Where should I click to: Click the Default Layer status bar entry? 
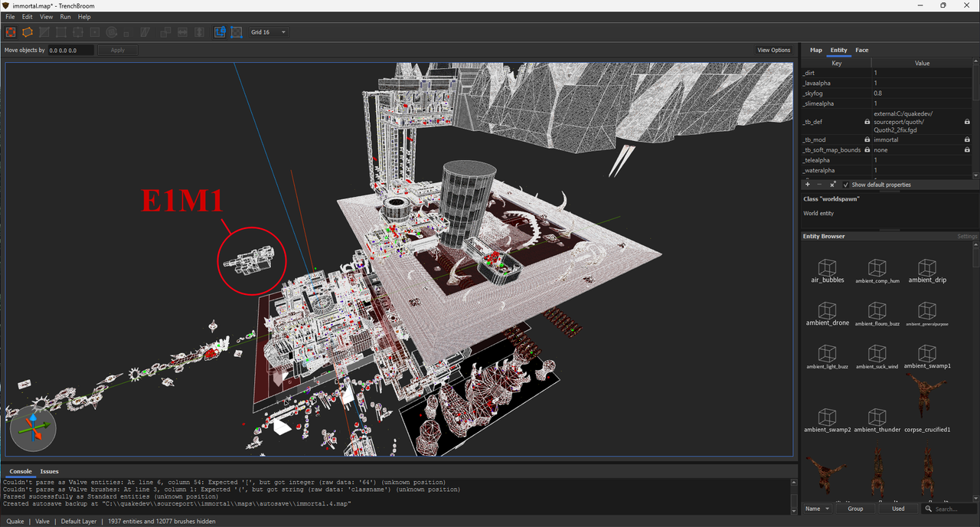point(79,521)
